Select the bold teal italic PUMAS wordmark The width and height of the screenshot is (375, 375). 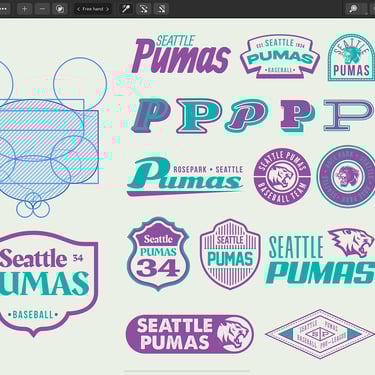coord(321,273)
